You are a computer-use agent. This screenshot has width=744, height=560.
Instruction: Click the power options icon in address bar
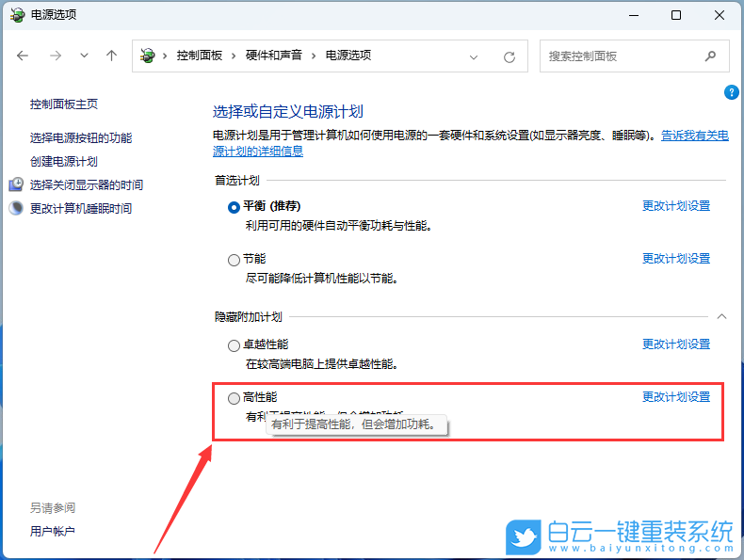pyautogui.click(x=148, y=56)
